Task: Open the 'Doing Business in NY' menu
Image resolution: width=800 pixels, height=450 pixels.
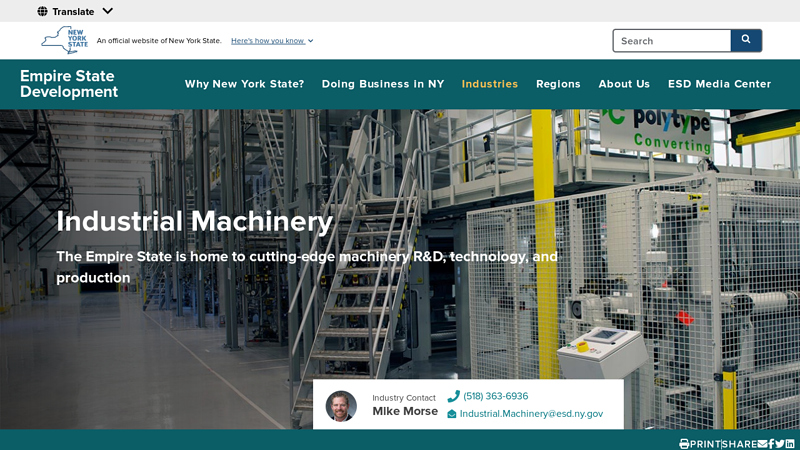Action: click(x=383, y=84)
